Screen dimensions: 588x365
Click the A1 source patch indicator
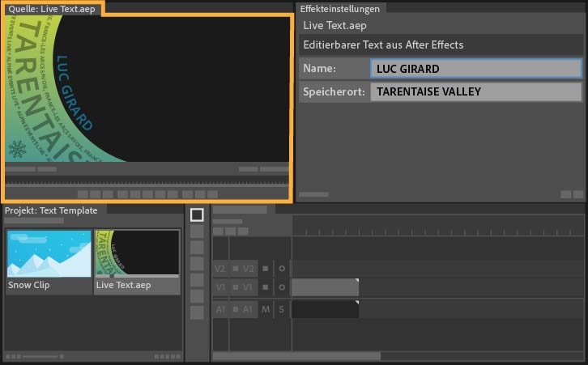tap(220, 309)
